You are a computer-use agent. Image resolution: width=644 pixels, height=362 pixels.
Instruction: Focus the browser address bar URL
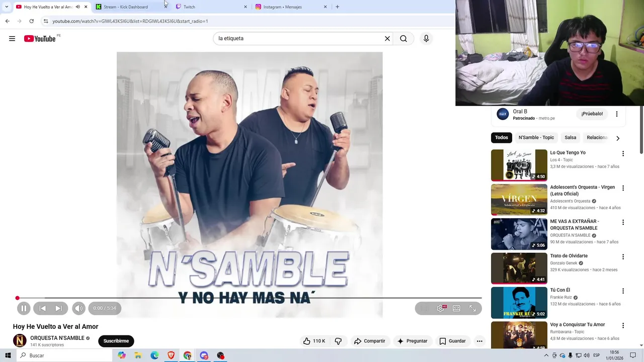130,21
